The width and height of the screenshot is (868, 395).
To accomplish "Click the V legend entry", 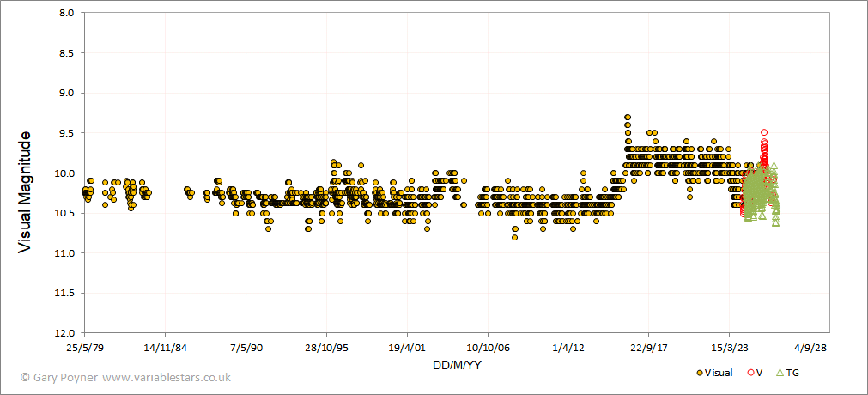I will coord(755,373).
